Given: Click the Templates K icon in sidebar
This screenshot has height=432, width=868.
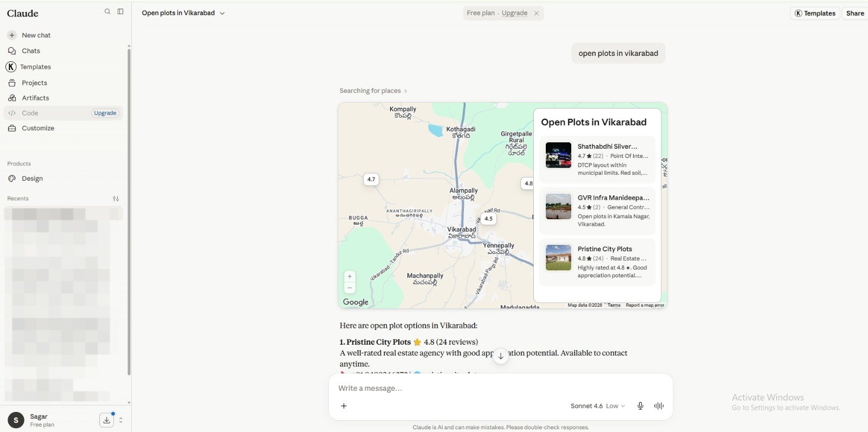Looking at the screenshot, I should click(11, 67).
